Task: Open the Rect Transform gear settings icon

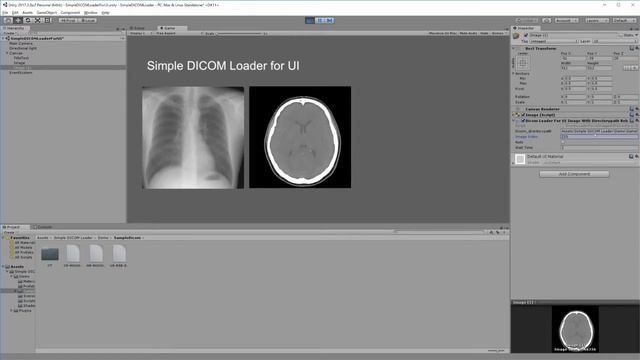Action: tap(636, 48)
